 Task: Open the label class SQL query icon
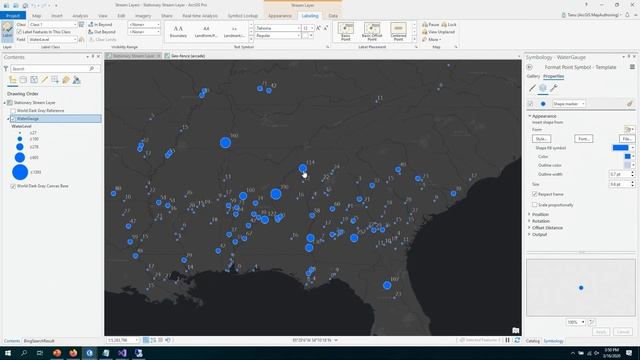[82, 24]
